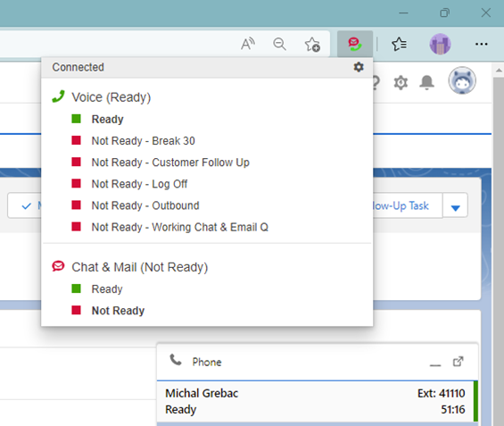Open the browser profile avatar
Viewport: 504px width, 426px height.
tap(440, 44)
